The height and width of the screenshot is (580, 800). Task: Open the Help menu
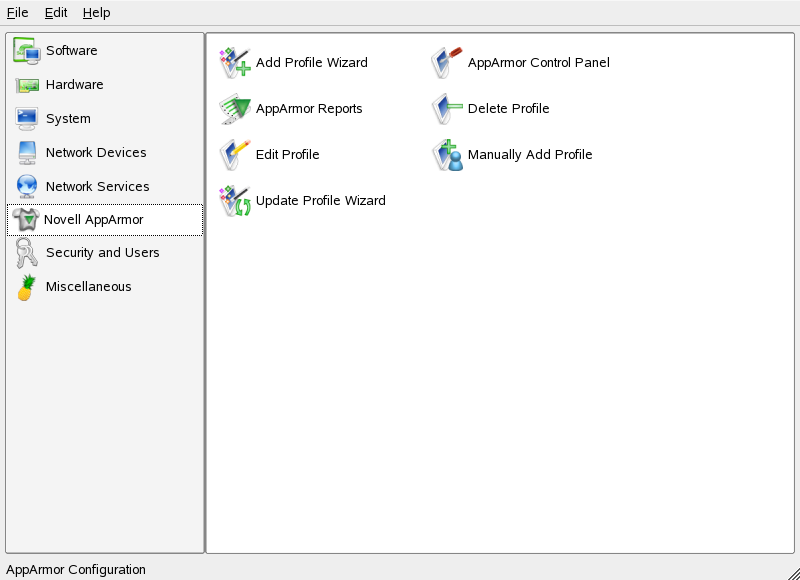click(96, 13)
